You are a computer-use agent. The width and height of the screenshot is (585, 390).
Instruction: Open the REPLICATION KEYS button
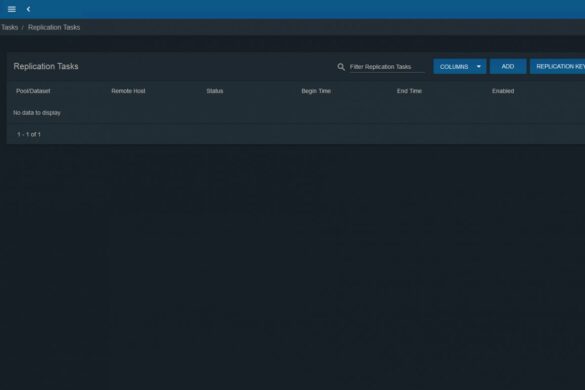click(x=558, y=66)
